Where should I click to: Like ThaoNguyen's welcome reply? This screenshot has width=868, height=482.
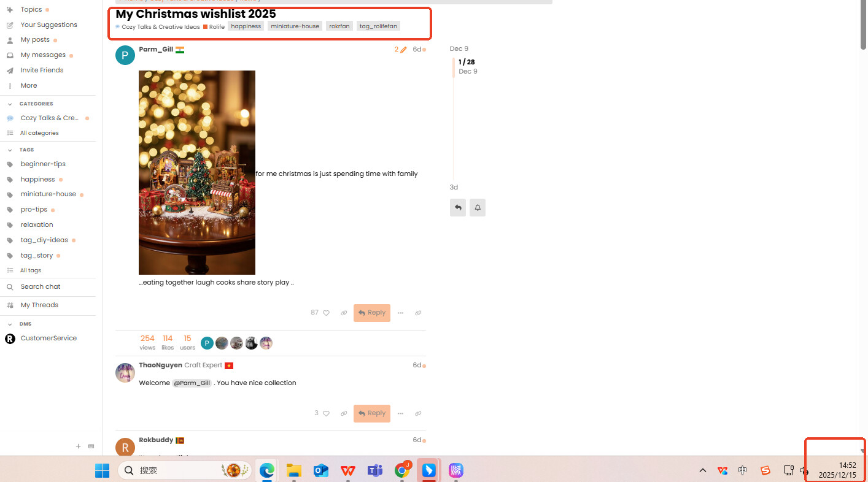tap(326, 413)
